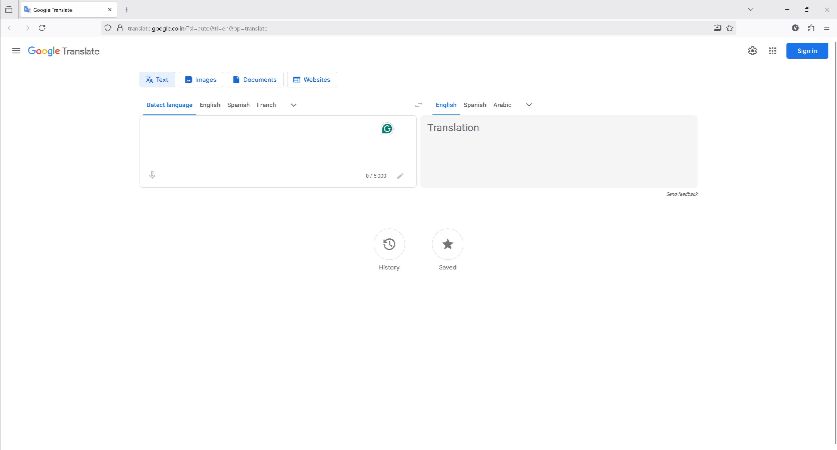
Task: Click the site lock icon
Action: (120, 28)
